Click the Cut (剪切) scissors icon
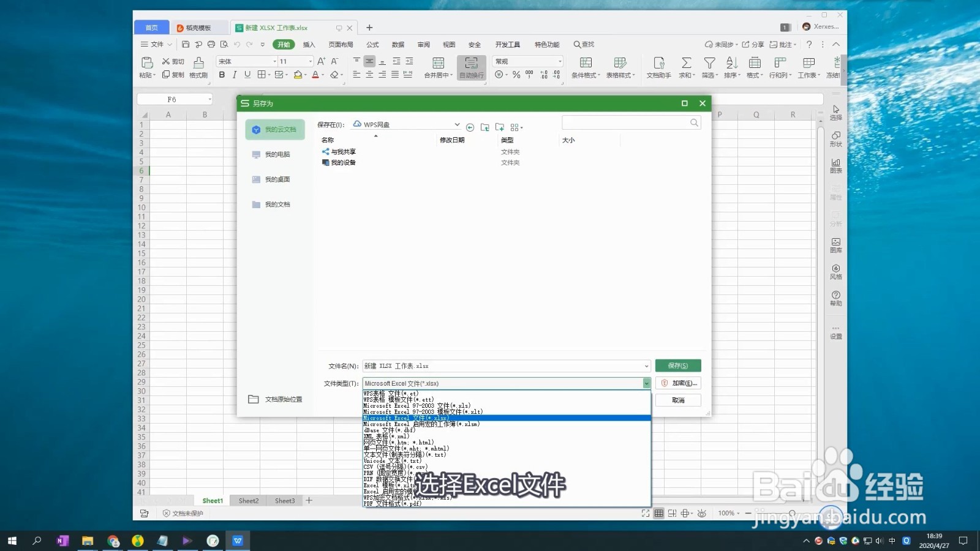This screenshot has height=551, width=980. pos(165,61)
